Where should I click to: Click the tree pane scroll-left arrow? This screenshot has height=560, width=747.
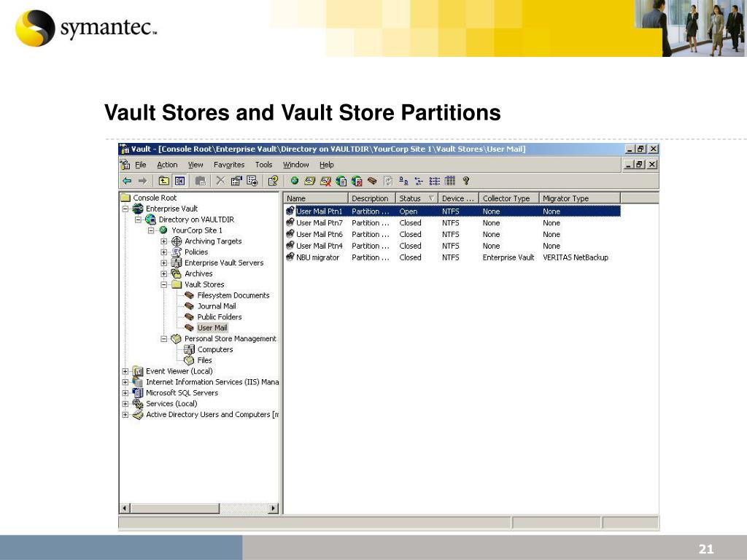pyautogui.click(x=125, y=508)
